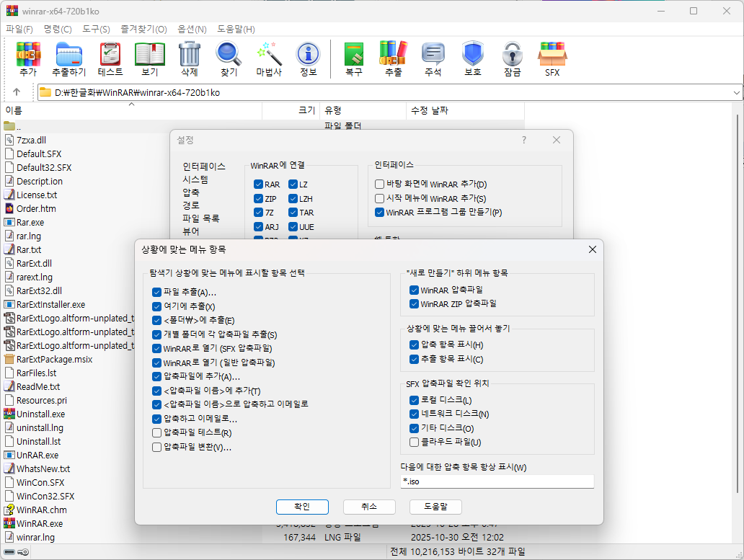Click the parent folder '..' icon
Image resolution: width=744 pixels, height=560 pixels.
pos(9,125)
